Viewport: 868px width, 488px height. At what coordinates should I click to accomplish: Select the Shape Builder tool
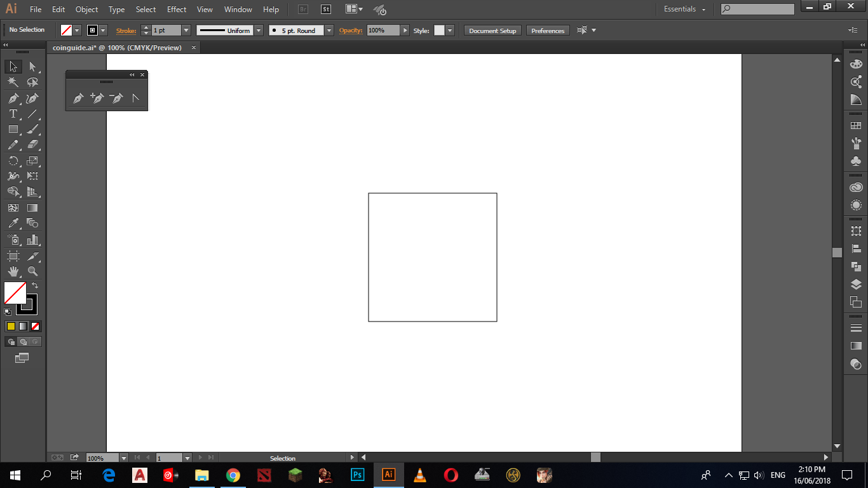[x=13, y=191]
